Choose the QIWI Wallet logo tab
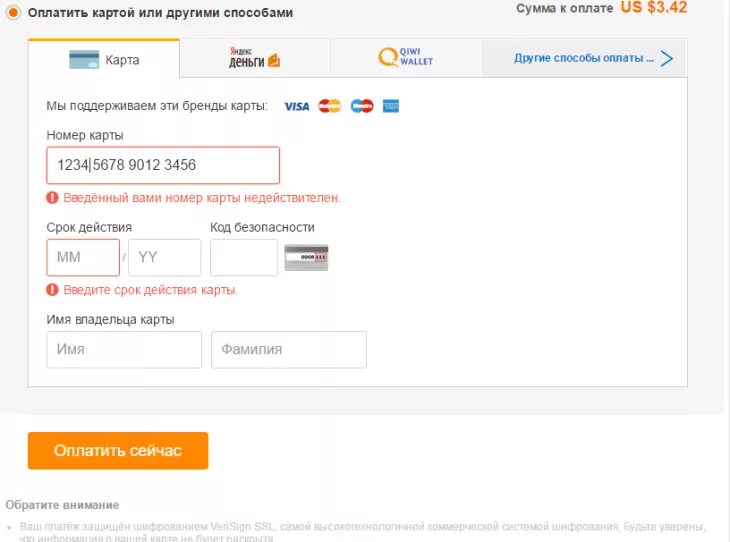The width and height of the screenshot is (730, 542). (405, 58)
